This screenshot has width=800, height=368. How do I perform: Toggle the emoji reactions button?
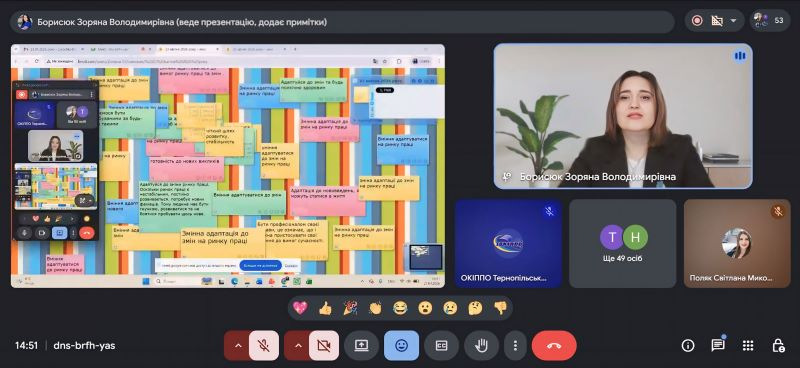(402, 346)
